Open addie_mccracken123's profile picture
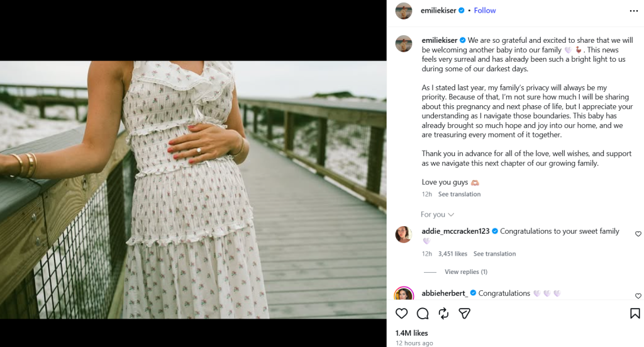The height and width of the screenshot is (347, 644). tap(403, 234)
